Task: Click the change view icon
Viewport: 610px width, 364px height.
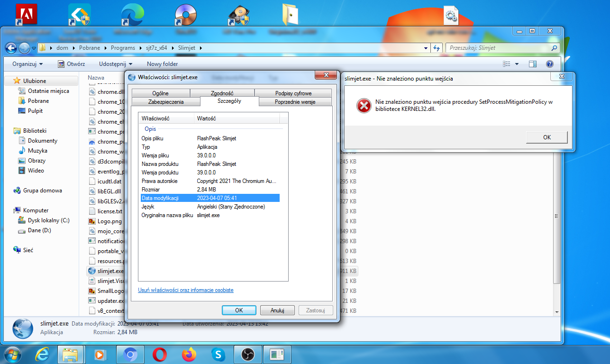Action: [507, 64]
